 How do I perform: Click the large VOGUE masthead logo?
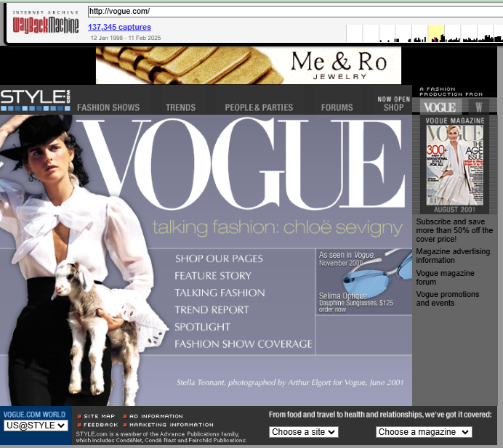[241, 163]
